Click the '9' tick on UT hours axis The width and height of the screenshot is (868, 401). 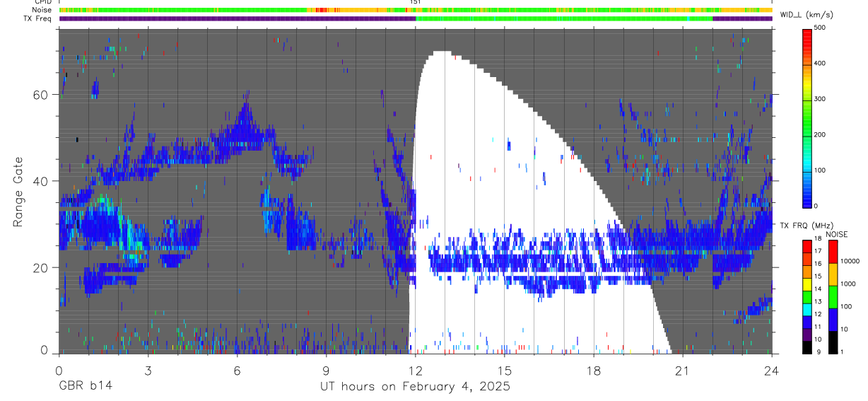pyautogui.click(x=326, y=370)
